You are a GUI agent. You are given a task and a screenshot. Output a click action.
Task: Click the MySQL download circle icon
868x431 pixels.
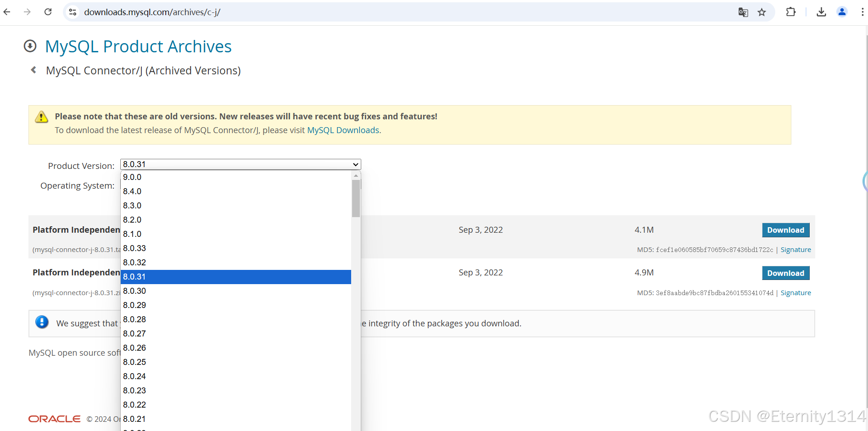(30, 46)
